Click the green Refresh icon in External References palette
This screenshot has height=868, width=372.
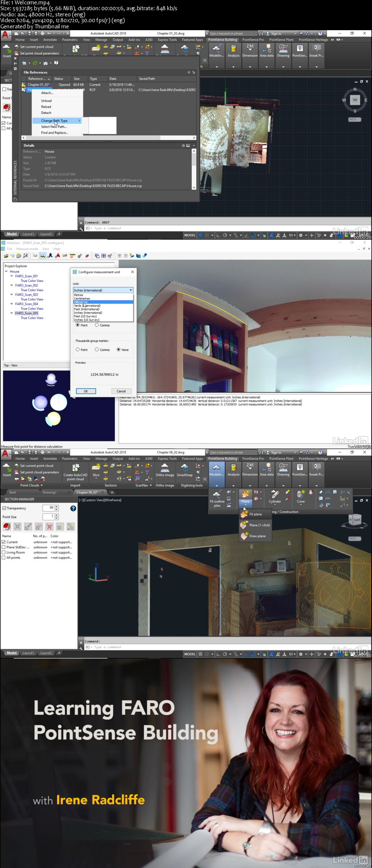point(35,63)
